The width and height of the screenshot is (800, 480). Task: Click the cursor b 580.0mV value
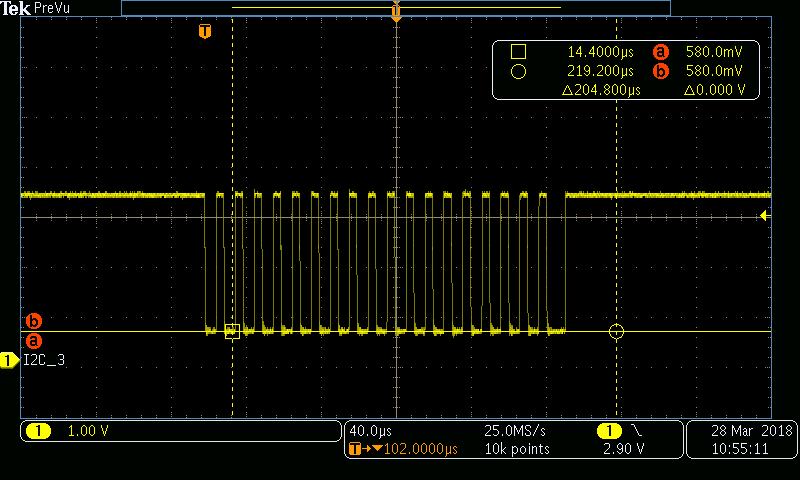[x=714, y=71]
